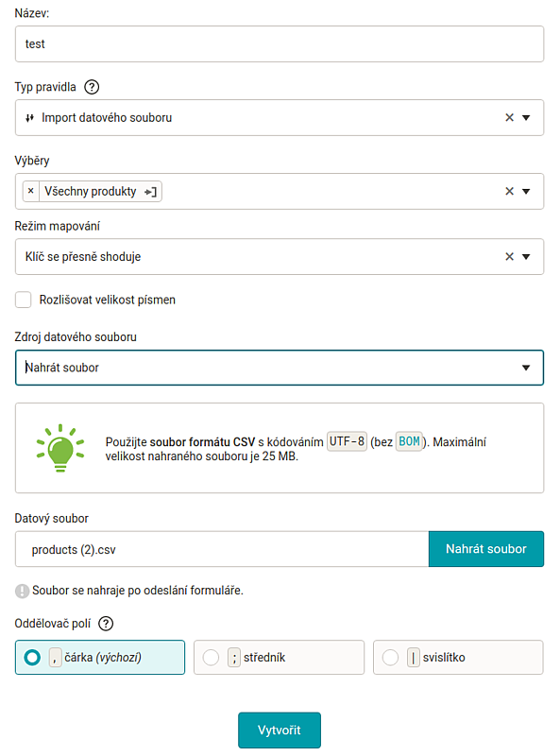Screen dimensions: 560x756
Task: Focus the Název text field
Action: (x=280, y=43)
